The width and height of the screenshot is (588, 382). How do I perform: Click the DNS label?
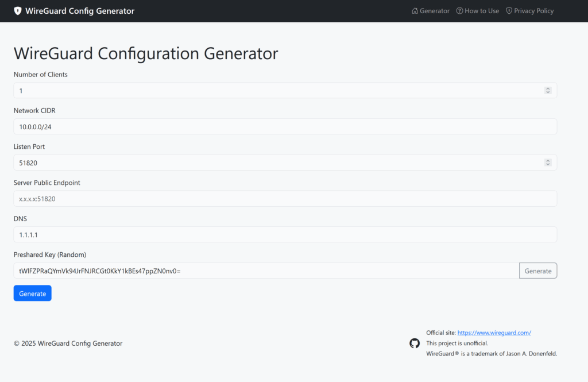point(20,218)
